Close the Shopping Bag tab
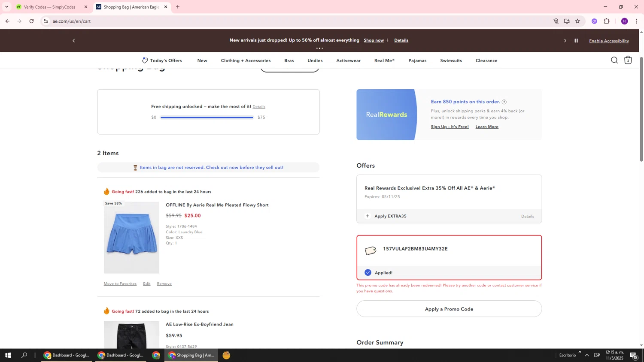 tap(166, 7)
